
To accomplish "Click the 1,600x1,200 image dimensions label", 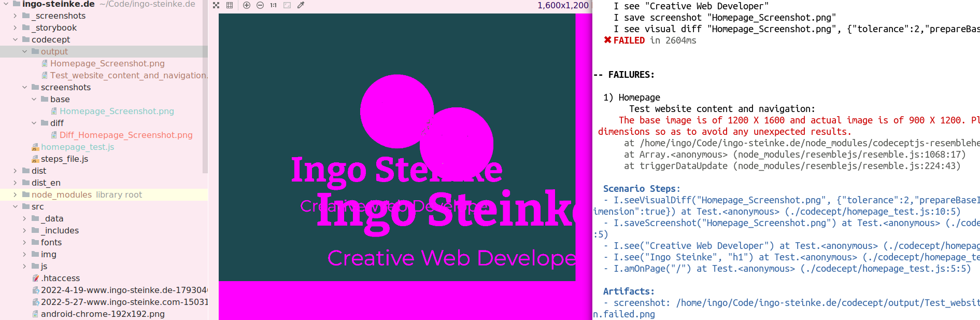I will pos(563,5).
